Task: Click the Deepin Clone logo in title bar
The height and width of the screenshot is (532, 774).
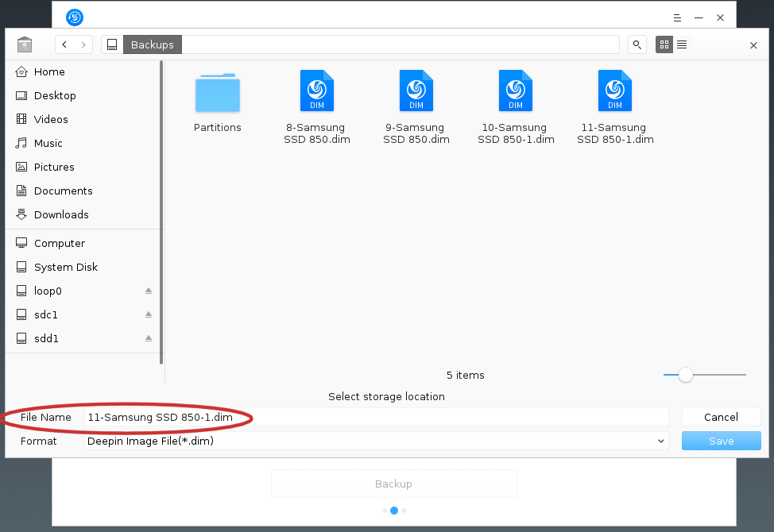Action: point(75,17)
